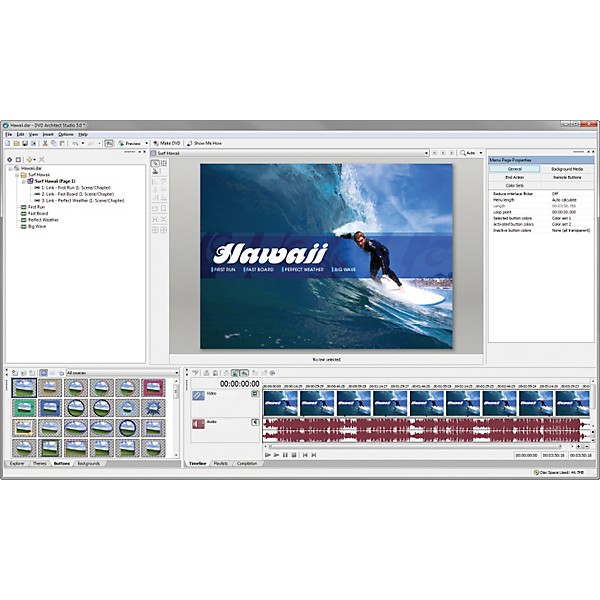This screenshot has width=600, height=600.
Task: Open the Preview dropdown arrow
Action: click(x=146, y=143)
